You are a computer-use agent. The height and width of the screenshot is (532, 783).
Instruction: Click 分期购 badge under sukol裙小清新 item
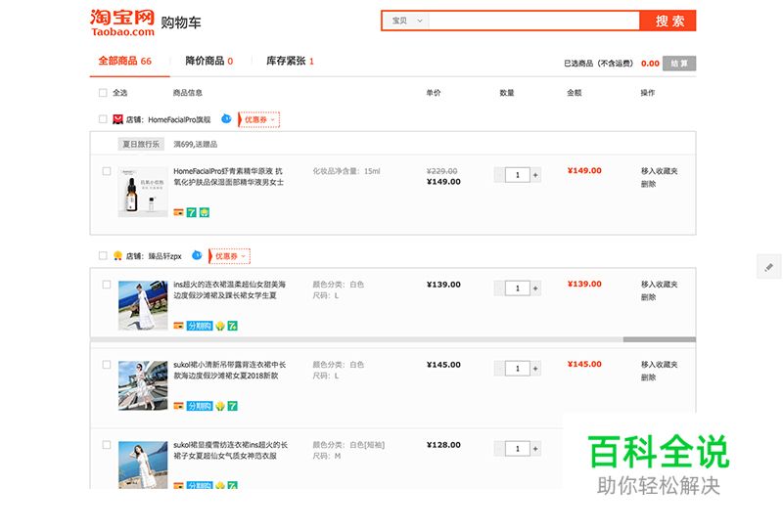(x=200, y=406)
